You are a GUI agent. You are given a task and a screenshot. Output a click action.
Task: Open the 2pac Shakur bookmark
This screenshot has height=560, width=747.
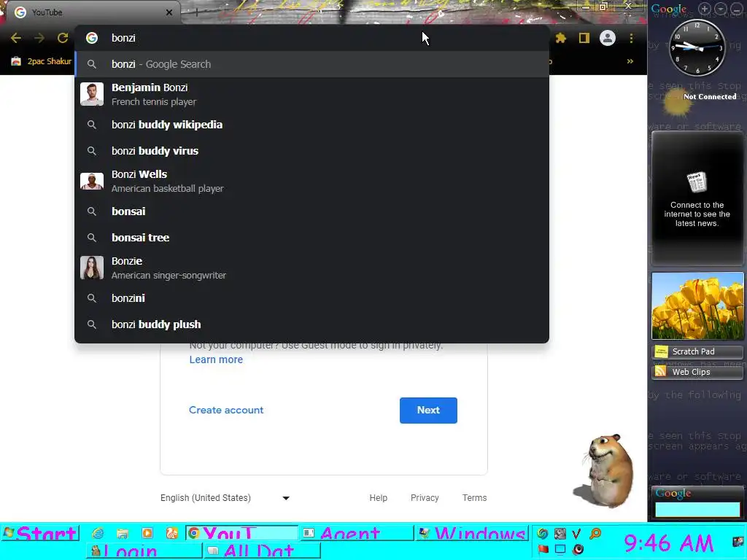pos(42,61)
